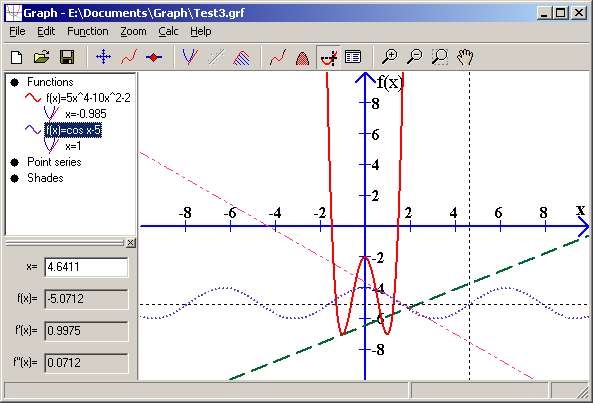Open a file with the folder icon
The height and width of the screenshot is (403, 593).
point(42,57)
